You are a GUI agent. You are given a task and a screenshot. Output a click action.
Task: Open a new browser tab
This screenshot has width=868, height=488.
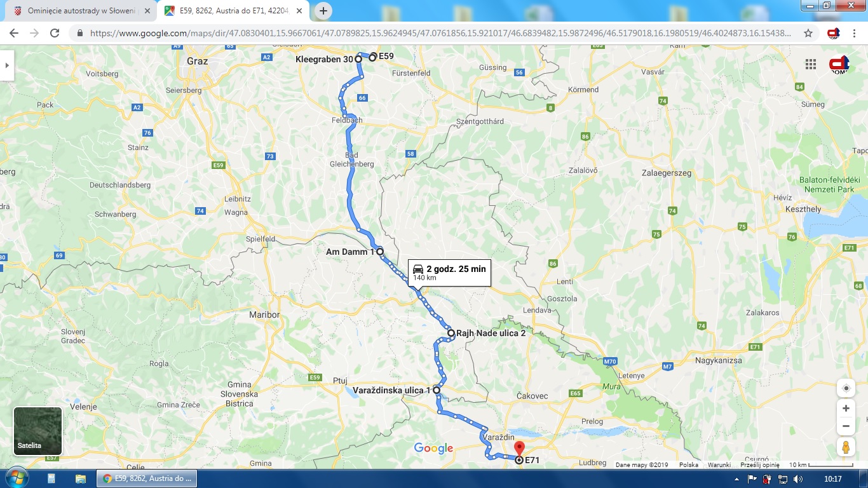(323, 11)
